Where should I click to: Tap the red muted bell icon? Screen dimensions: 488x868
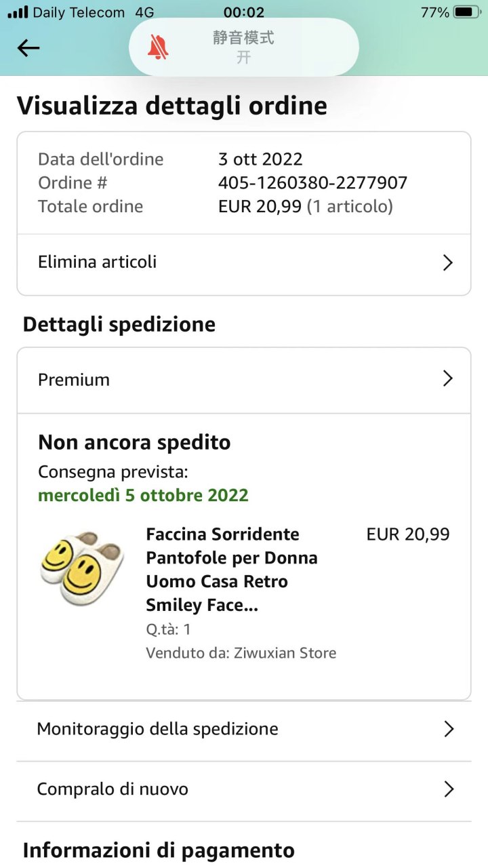click(158, 47)
